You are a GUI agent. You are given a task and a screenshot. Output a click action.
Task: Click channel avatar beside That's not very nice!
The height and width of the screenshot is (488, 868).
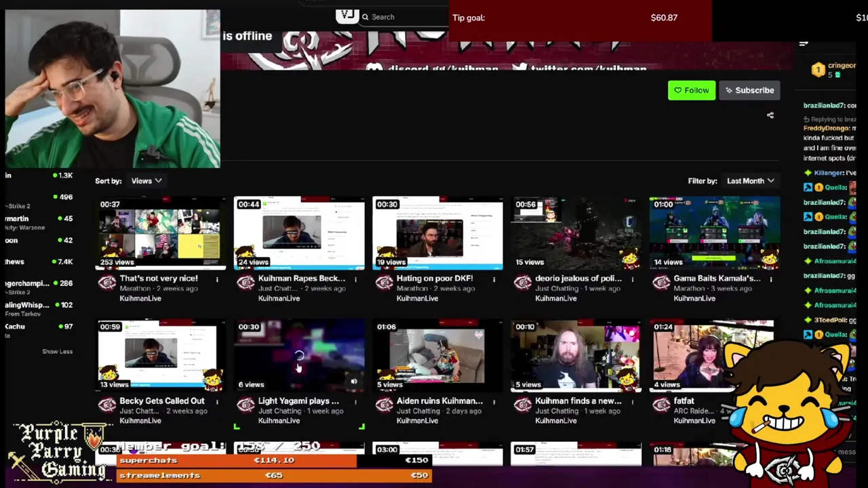click(x=107, y=282)
